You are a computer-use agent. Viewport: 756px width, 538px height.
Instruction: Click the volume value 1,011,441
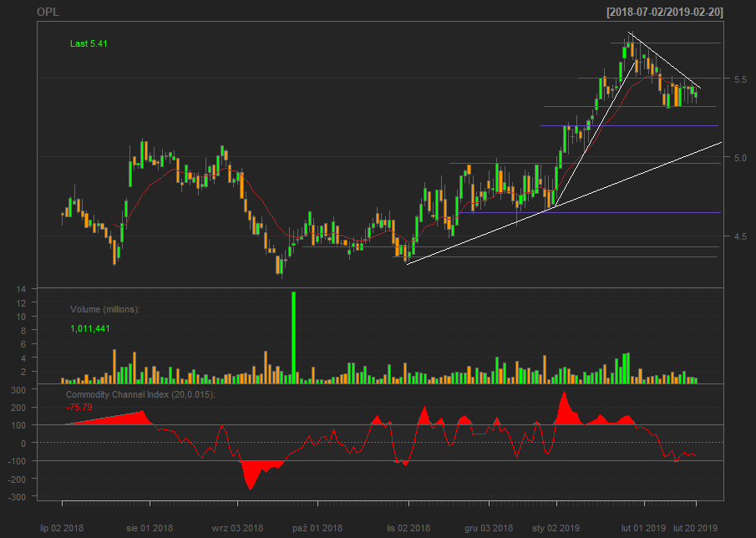pyautogui.click(x=90, y=329)
